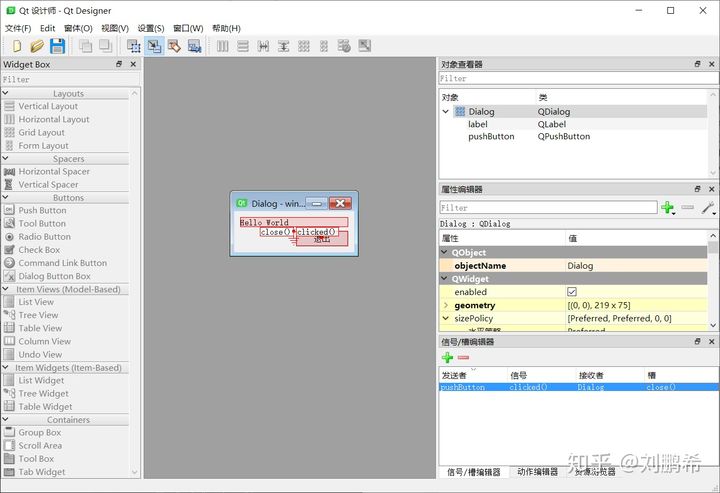This screenshot has width=720, height=493.
Task: Select the Edit Buddies mode icon
Action: 174,46
